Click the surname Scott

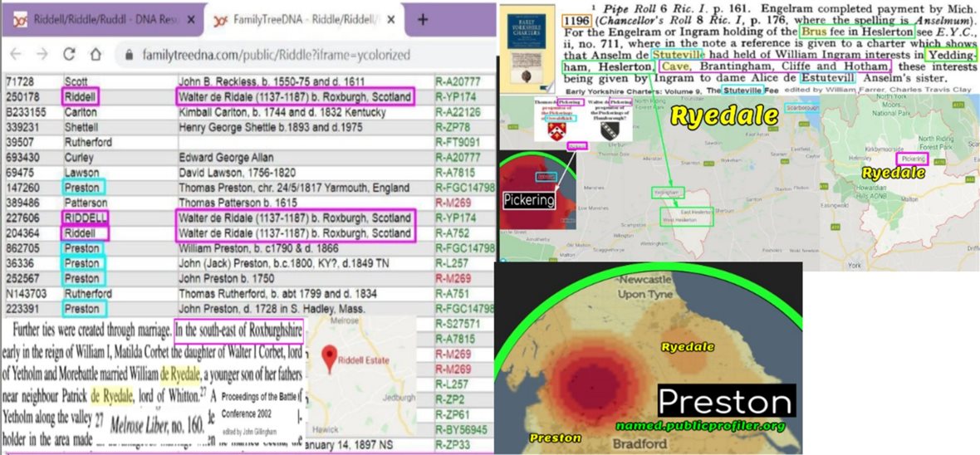(x=76, y=82)
